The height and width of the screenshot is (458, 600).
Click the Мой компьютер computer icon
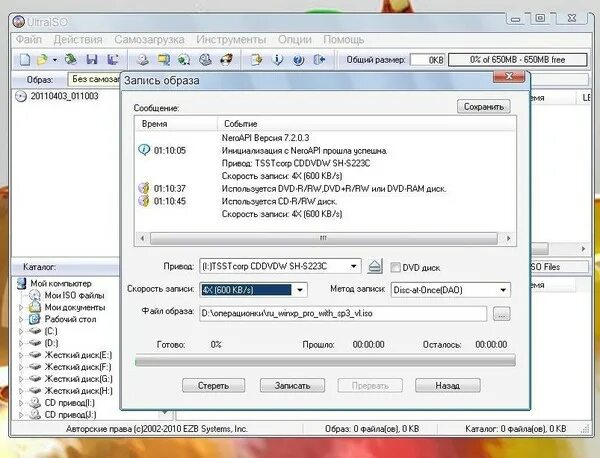tap(21, 284)
